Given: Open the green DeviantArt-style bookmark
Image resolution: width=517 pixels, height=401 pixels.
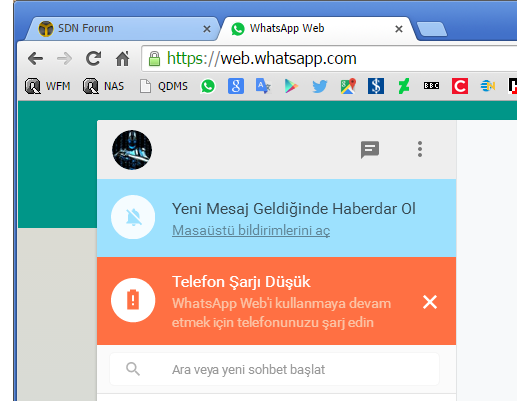Looking at the screenshot, I should coord(404,86).
